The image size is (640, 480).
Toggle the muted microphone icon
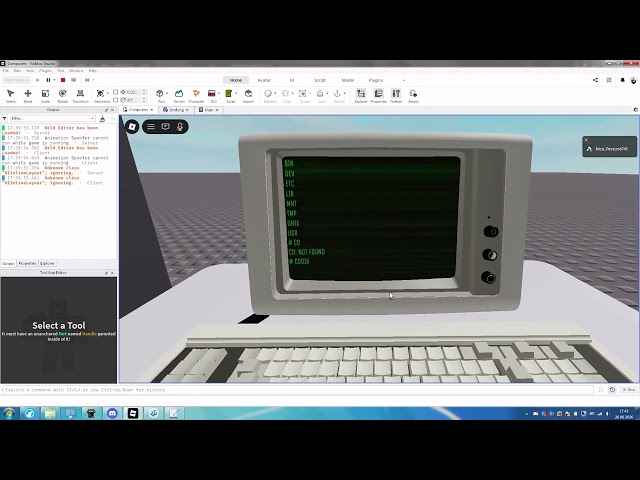(180, 127)
